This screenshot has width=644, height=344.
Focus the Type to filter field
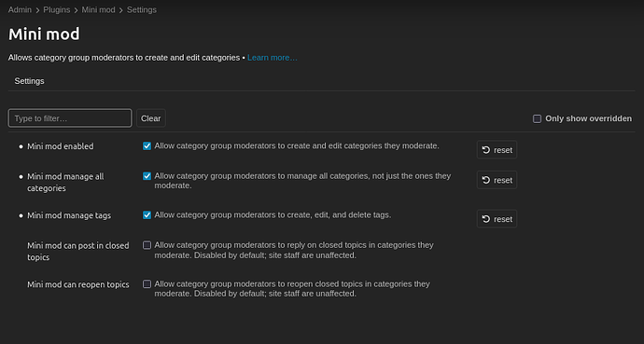tap(70, 118)
